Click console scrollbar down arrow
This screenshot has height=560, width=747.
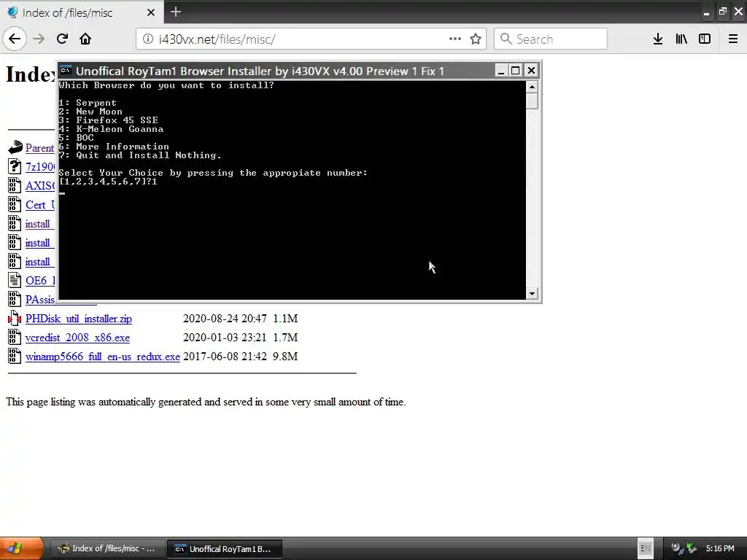532,293
